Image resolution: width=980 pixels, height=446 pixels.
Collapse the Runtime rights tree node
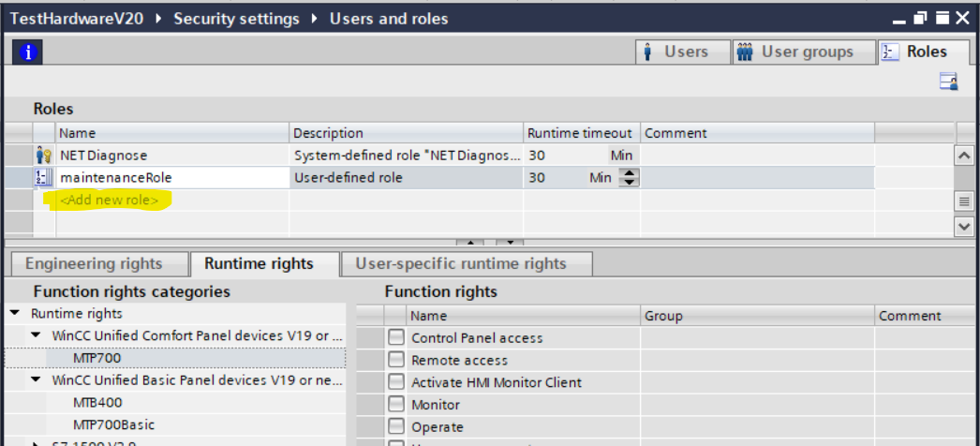(x=16, y=314)
